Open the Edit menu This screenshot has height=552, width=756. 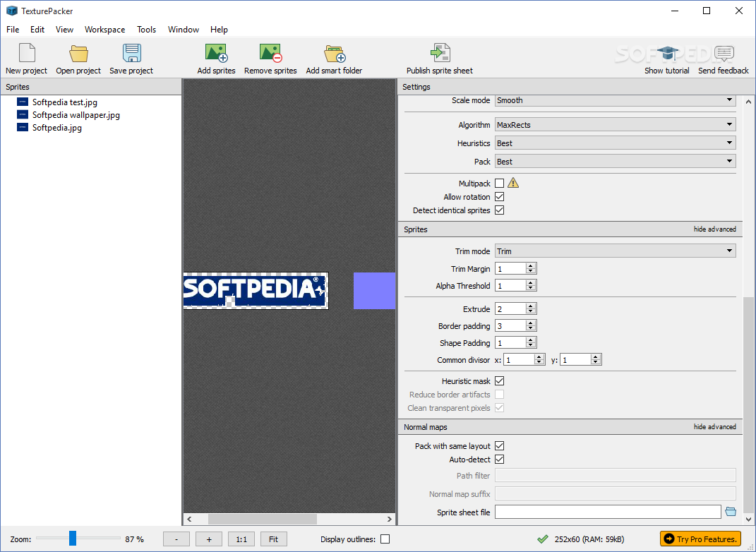[x=37, y=30]
